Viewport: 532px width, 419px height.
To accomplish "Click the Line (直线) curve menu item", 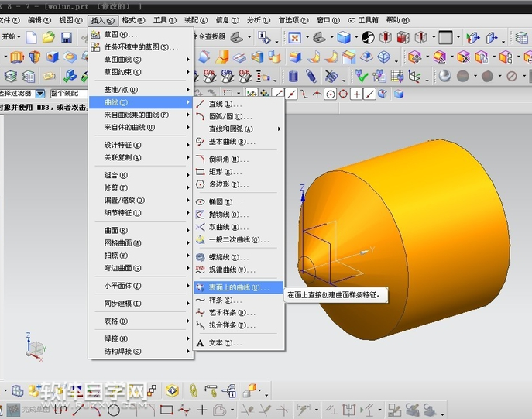I will coord(225,104).
